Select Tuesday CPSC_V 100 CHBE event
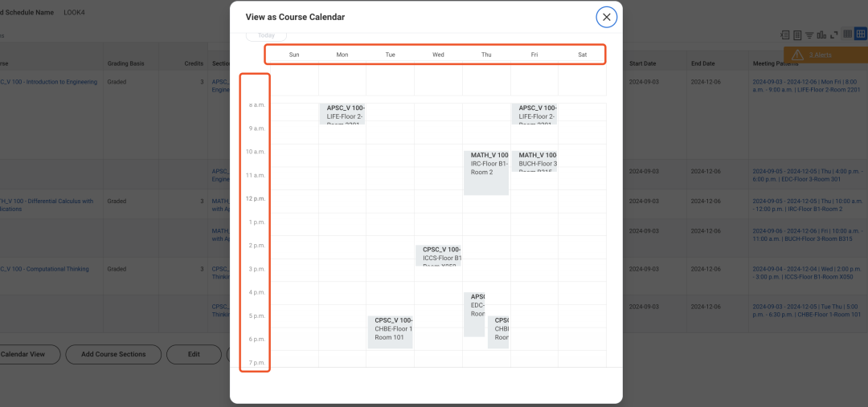This screenshot has width=868, height=407. tap(391, 332)
